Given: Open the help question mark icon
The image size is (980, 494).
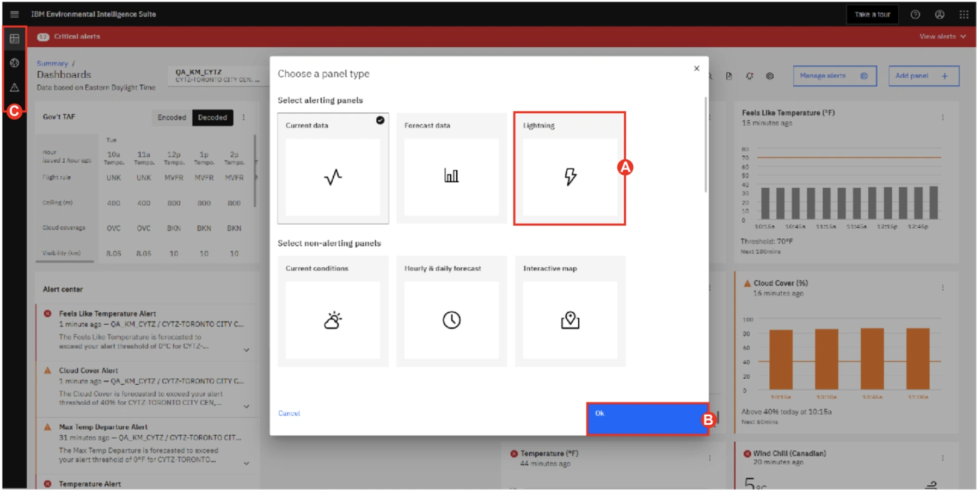Looking at the screenshot, I should (x=915, y=15).
